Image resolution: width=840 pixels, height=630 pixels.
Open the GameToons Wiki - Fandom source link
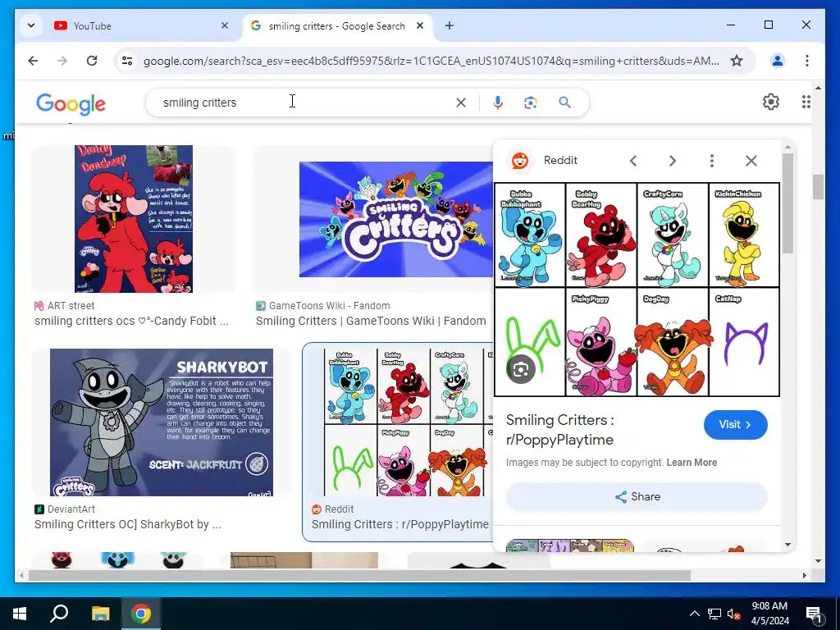[x=329, y=306]
